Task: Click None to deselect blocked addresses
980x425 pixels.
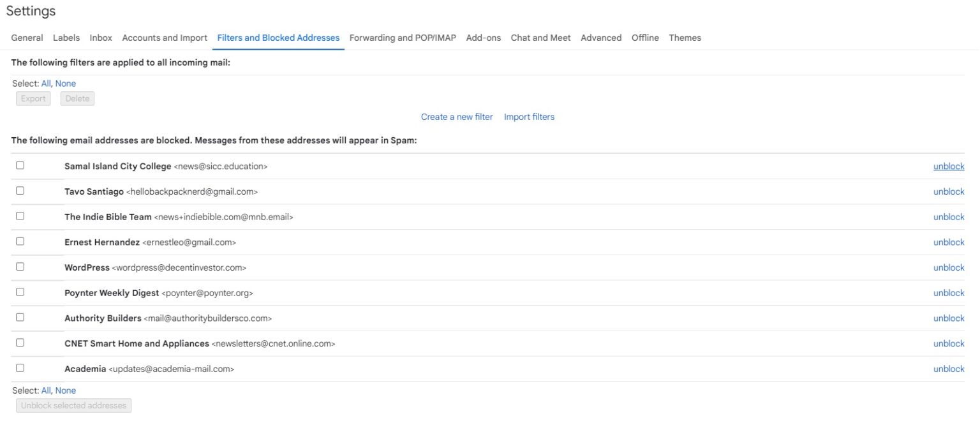Action: pyautogui.click(x=65, y=390)
